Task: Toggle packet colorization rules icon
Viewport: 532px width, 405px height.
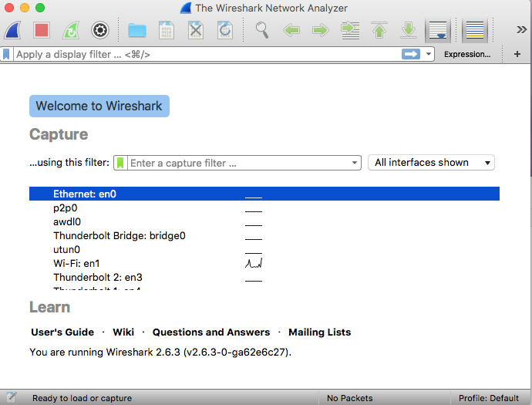Action: pyautogui.click(x=475, y=30)
